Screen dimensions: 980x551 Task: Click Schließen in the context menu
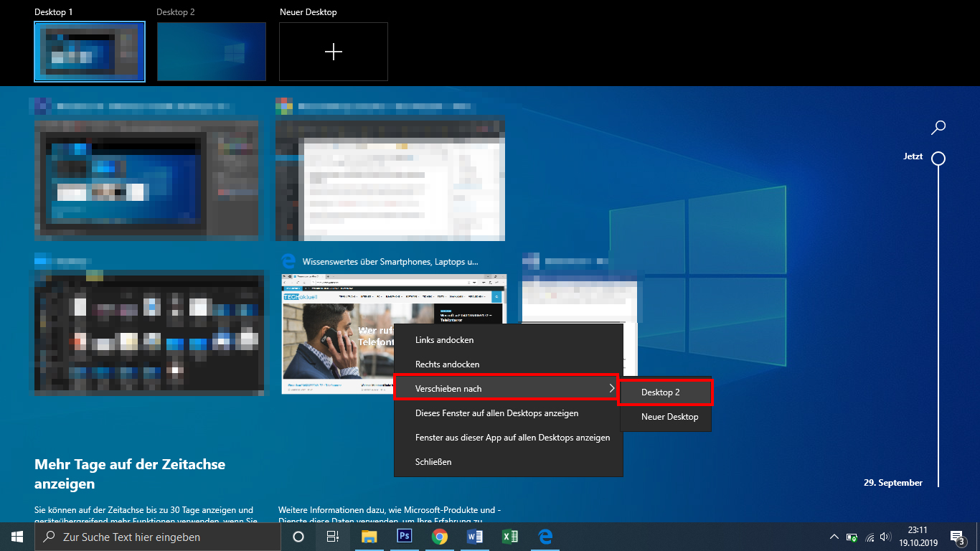coord(433,462)
